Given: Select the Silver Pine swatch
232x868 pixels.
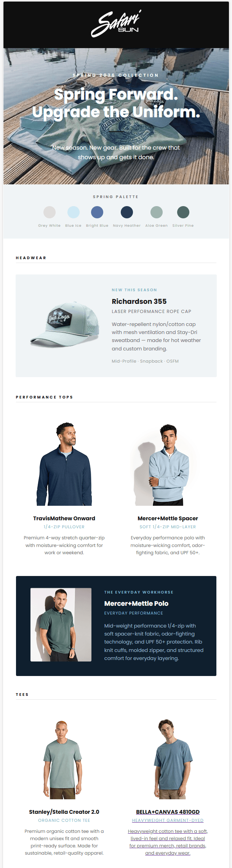Looking at the screenshot, I should point(183,212).
